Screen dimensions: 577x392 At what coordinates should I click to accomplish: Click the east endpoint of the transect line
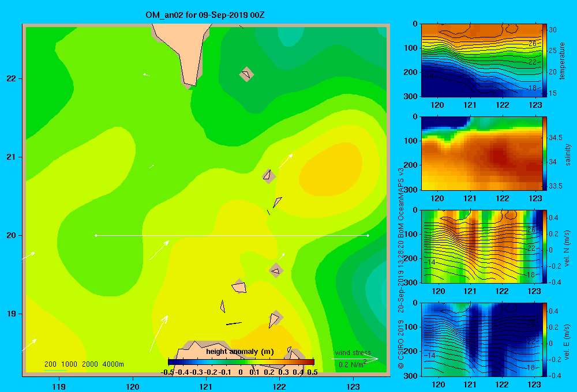tap(368, 235)
